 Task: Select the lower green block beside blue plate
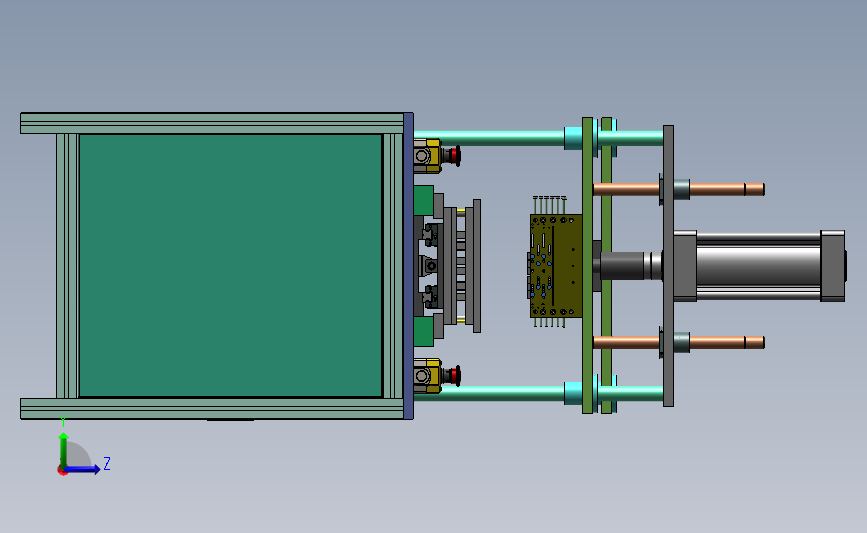point(424,331)
